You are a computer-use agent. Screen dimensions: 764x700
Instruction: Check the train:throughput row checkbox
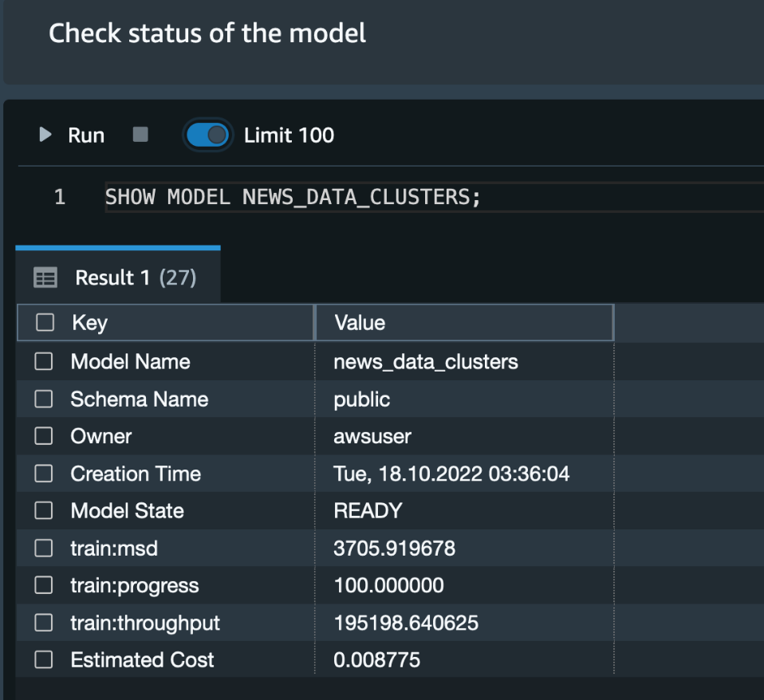coord(44,623)
